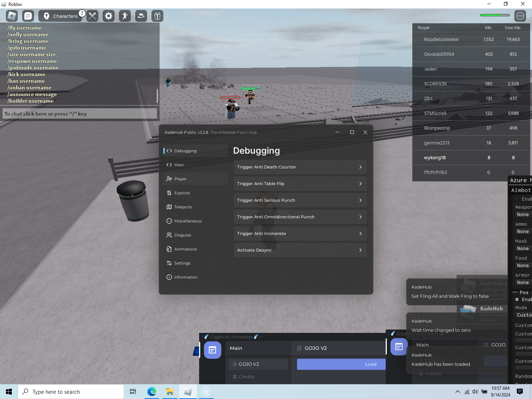Open Microsoft Edge from taskbar
532x399 pixels.
151,392
